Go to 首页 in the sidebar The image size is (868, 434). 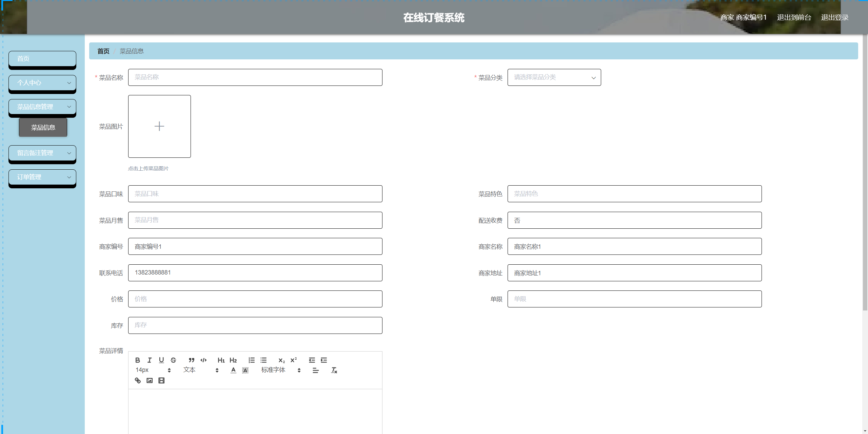tap(42, 59)
